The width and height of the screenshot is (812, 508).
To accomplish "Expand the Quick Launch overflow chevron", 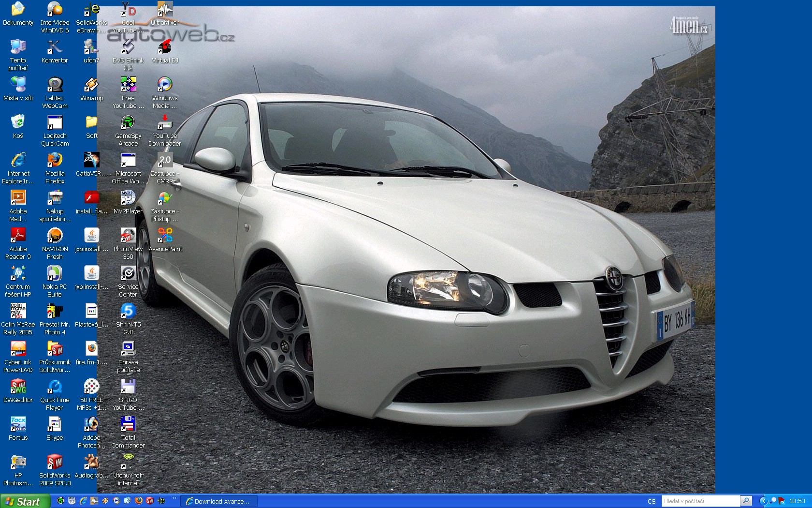I will click(x=174, y=498).
